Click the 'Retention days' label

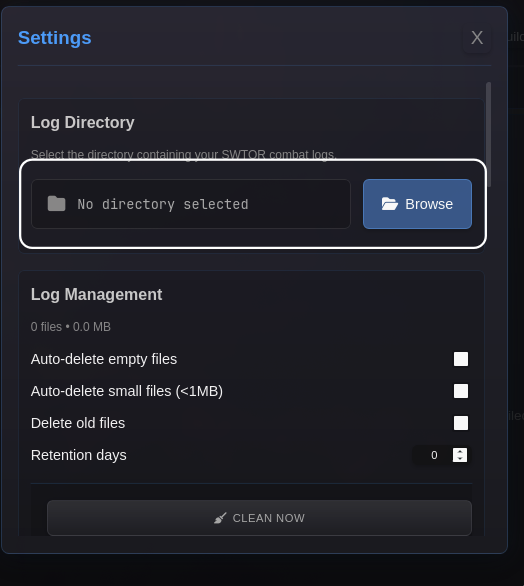click(78, 455)
